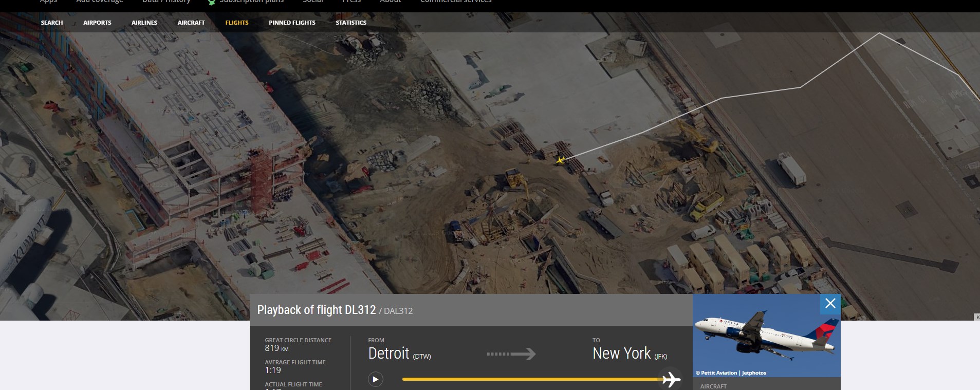Open the Subscription plans menu

tap(251, 2)
